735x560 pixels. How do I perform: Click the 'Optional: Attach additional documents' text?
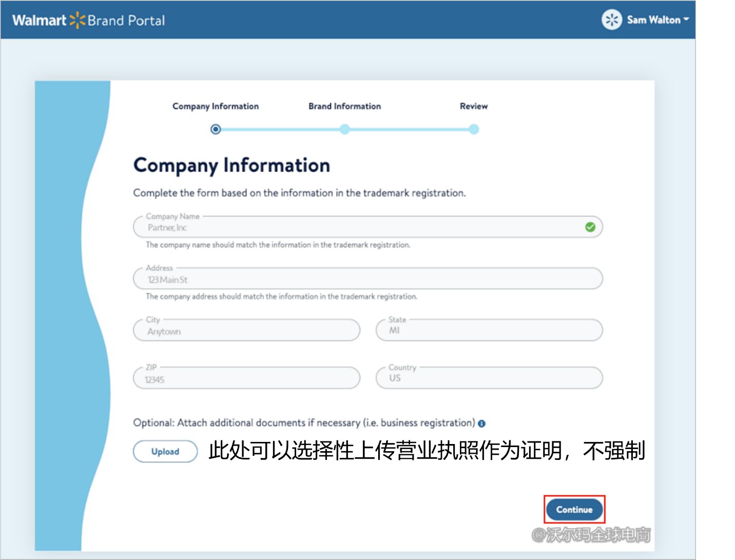(304, 423)
